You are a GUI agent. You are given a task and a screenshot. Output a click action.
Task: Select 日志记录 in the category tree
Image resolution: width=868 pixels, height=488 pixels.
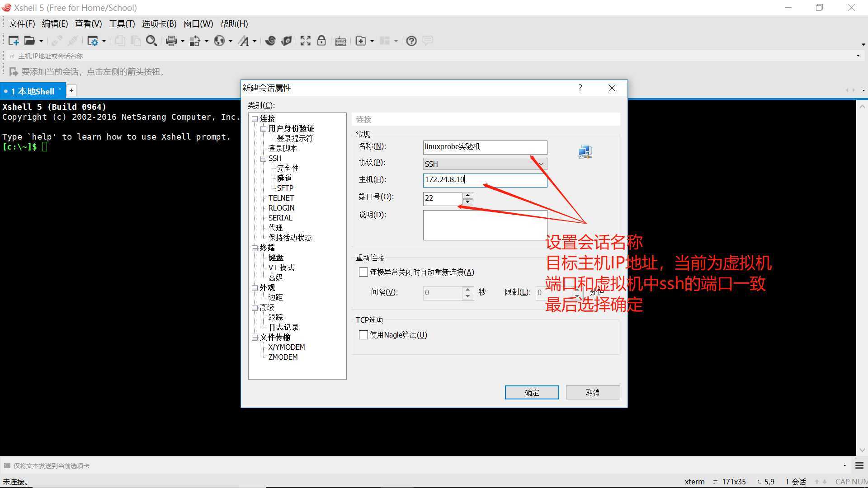click(x=284, y=328)
